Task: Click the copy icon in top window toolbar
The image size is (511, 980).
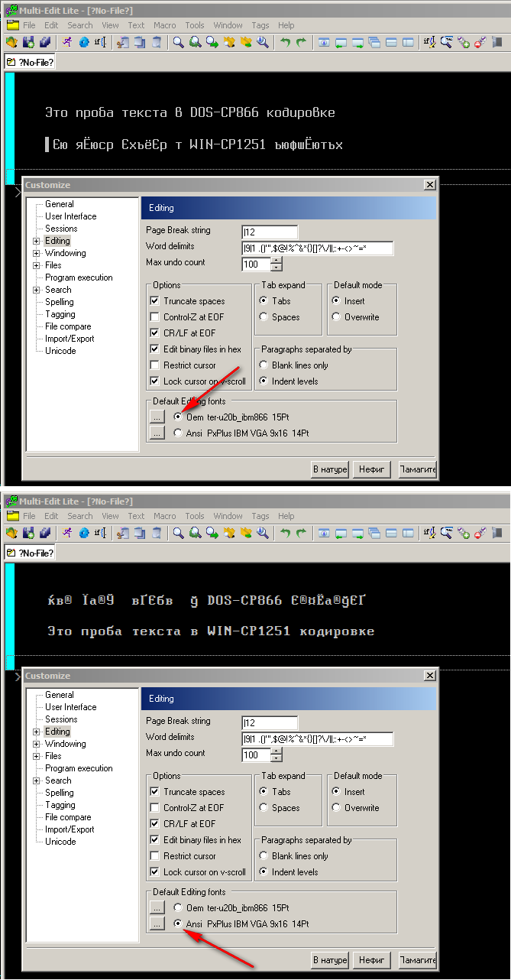Action: click(x=139, y=42)
